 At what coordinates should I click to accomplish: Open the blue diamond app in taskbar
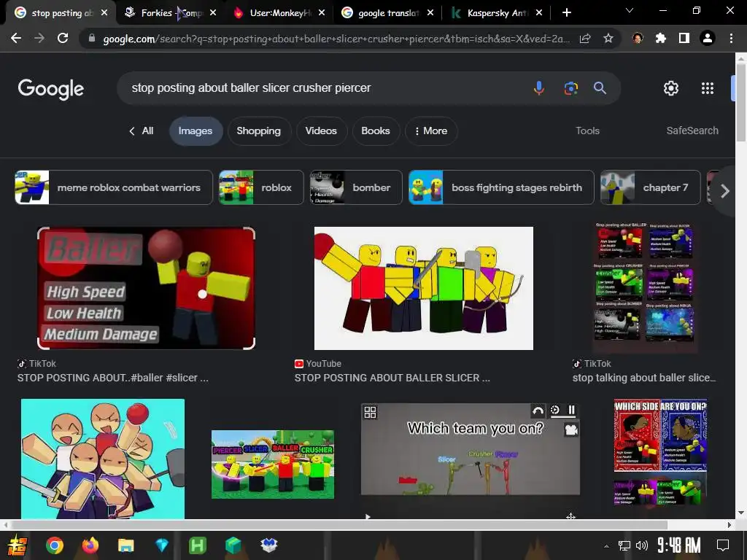[x=162, y=545]
